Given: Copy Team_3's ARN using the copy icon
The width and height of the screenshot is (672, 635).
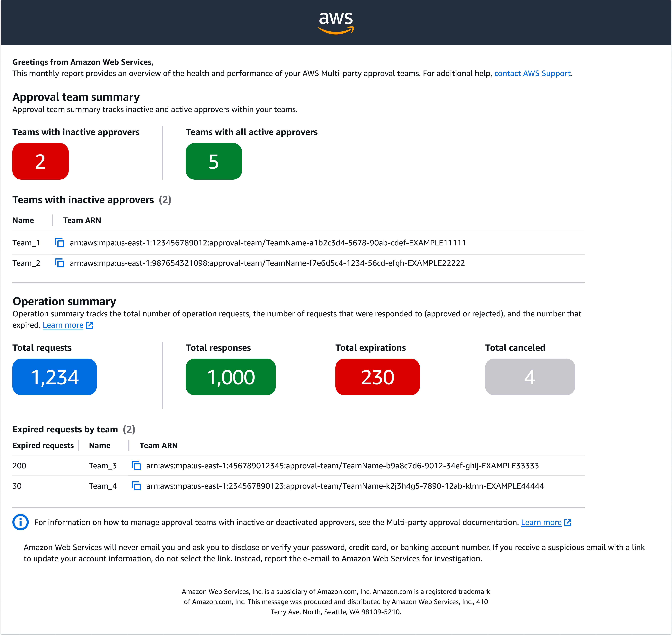Looking at the screenshot, I should point(136,465).
